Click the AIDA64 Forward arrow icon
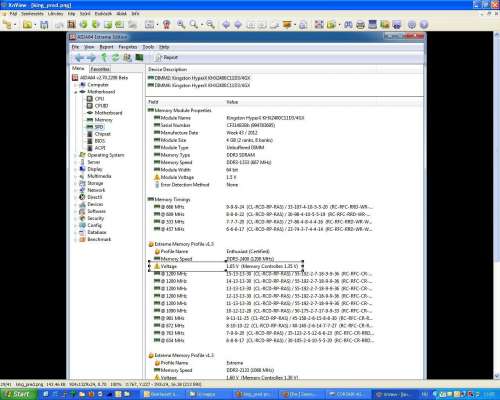The height and width of the screenshot is (400, 500). click(91, 57)
